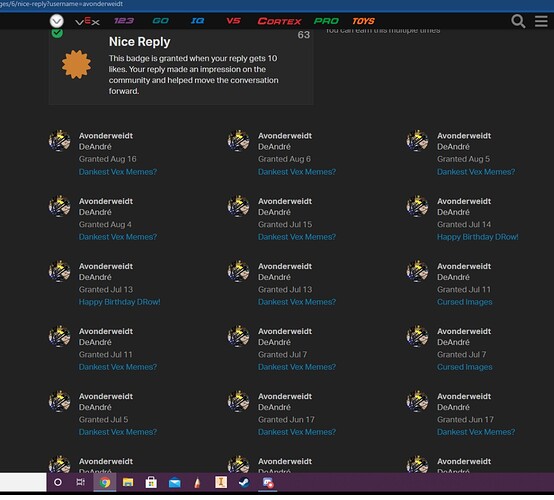Viewport: 554px width, 500px height.
Task: Launch Steam from the taskbar
Action: pyautogui.click(x=244, y=482)
